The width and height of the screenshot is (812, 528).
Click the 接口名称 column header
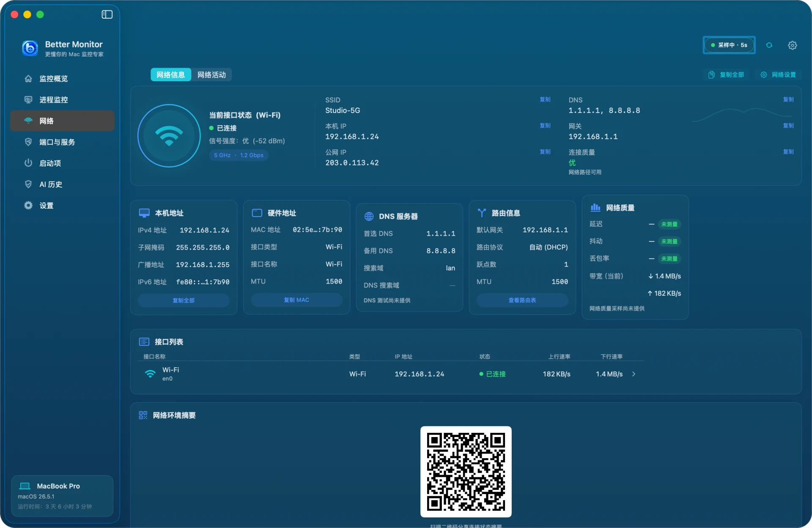(154, 357)
